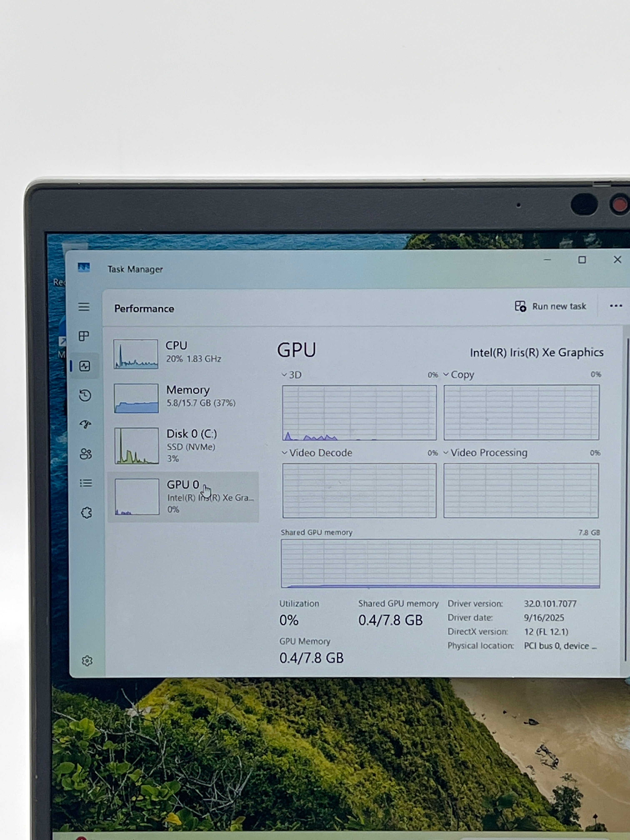The width and height of the screenshot is (630, 840).
Task: Click the Driver version value 32.0.101.7077
Action: [550, 604]
